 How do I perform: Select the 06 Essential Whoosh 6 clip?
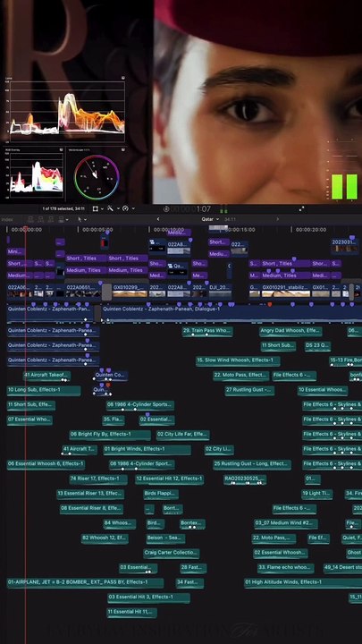coord(46,464)
